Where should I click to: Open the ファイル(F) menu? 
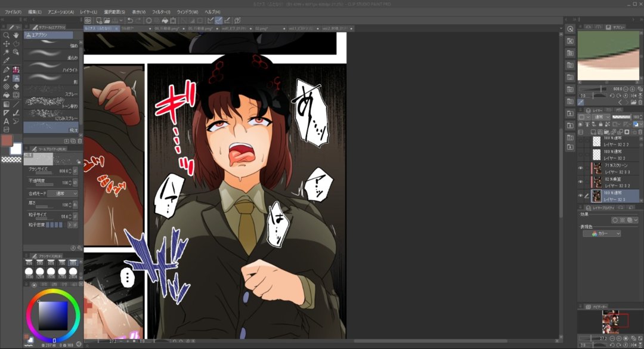13,12
